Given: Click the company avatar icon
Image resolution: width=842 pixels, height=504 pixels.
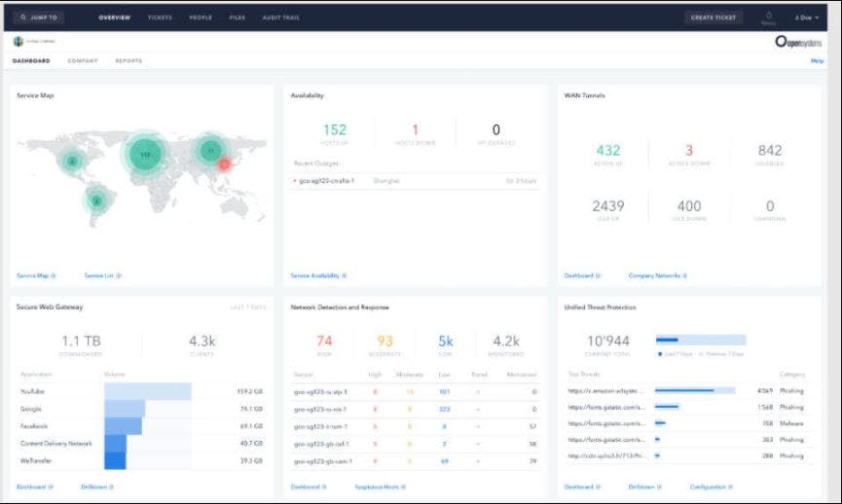Looking at the screenshot, I should pyautogui.click(x=18, y=42).
